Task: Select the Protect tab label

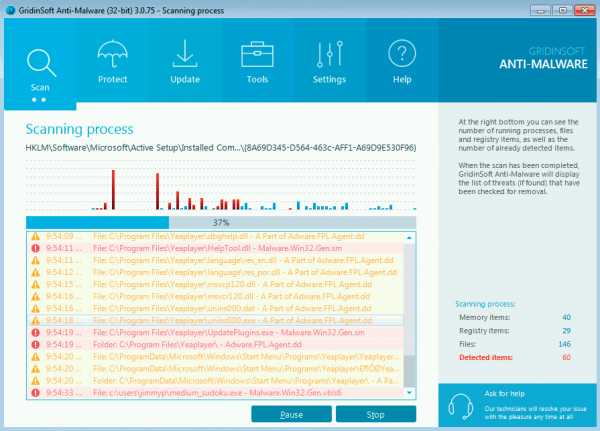Action: click(112, 79)
